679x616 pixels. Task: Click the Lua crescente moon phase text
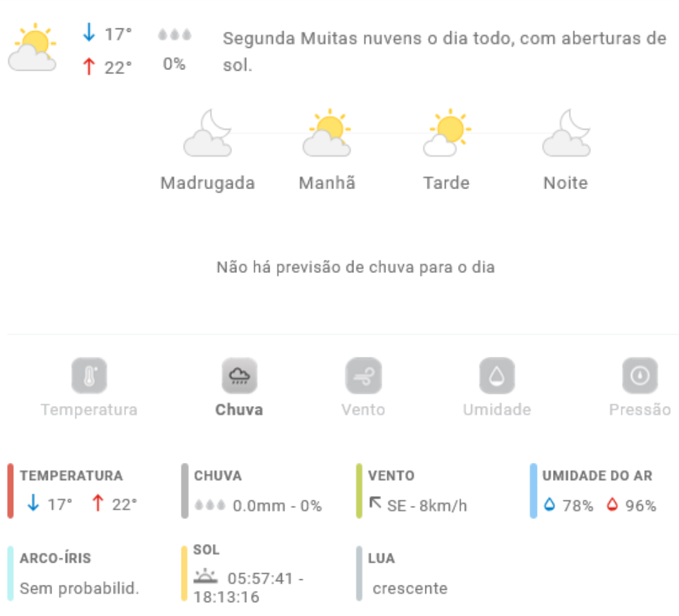click(410, 588)
